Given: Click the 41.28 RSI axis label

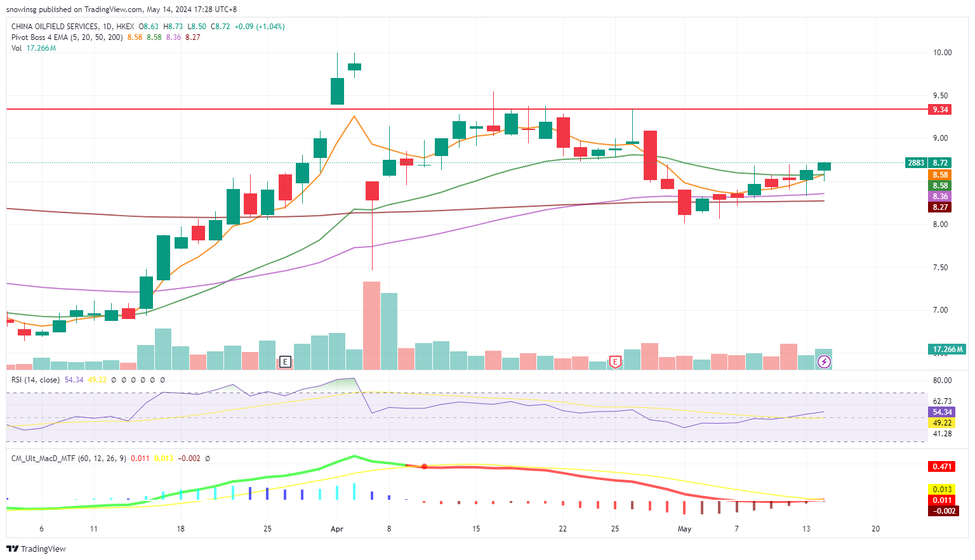Looking at the screenshot, I should [942, 434].
